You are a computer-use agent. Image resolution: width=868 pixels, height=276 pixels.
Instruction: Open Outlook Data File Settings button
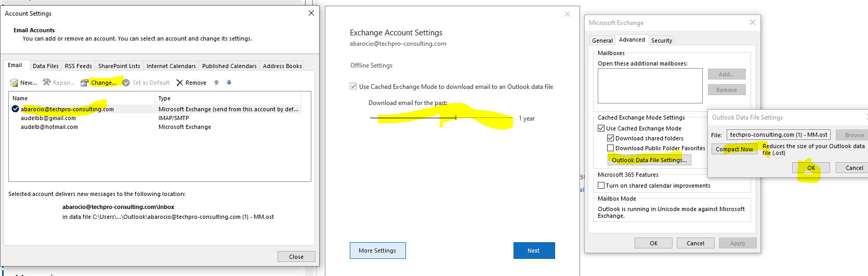(x=649, y=160)
